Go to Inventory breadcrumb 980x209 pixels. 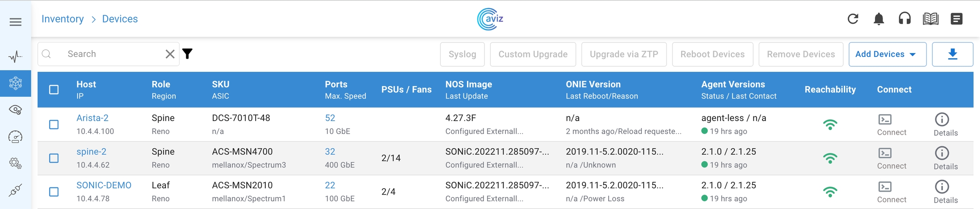tap(63, 19)
